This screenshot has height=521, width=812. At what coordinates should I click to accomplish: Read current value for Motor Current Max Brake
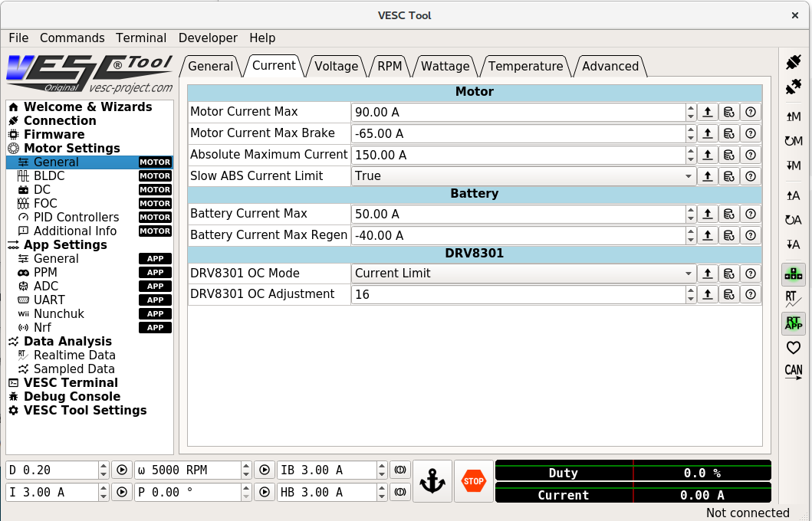coord(708,133)
